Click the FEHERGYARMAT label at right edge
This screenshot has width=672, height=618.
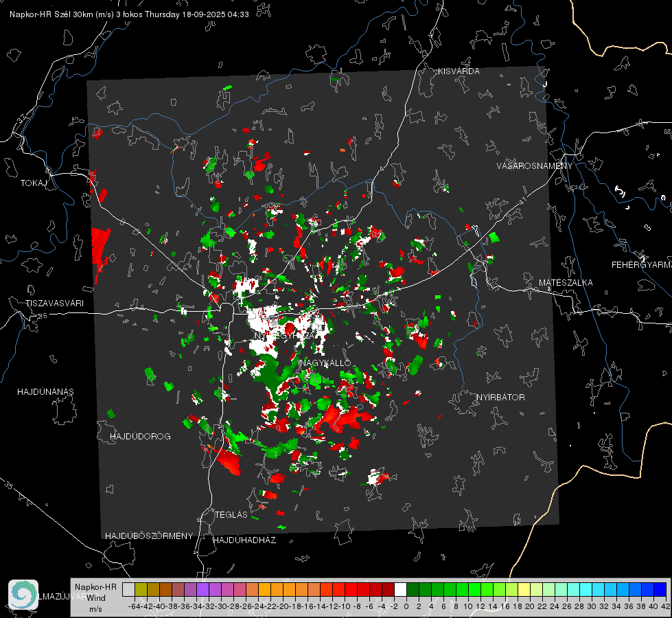point(641,264)
